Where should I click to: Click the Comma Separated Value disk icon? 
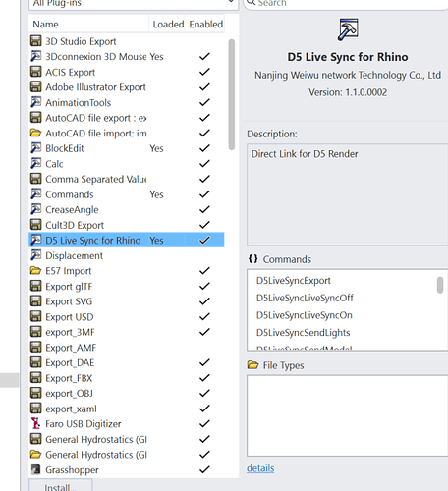[x=36, y=179]
